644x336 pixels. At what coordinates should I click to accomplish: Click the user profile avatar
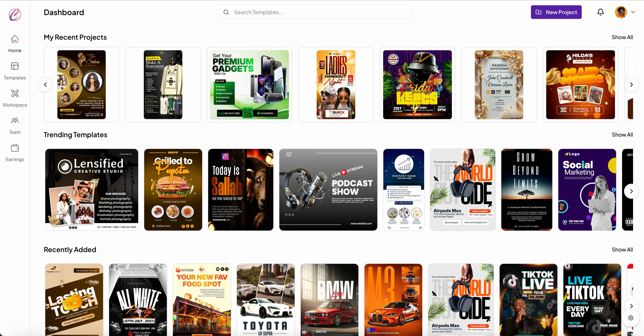[621, 12]
